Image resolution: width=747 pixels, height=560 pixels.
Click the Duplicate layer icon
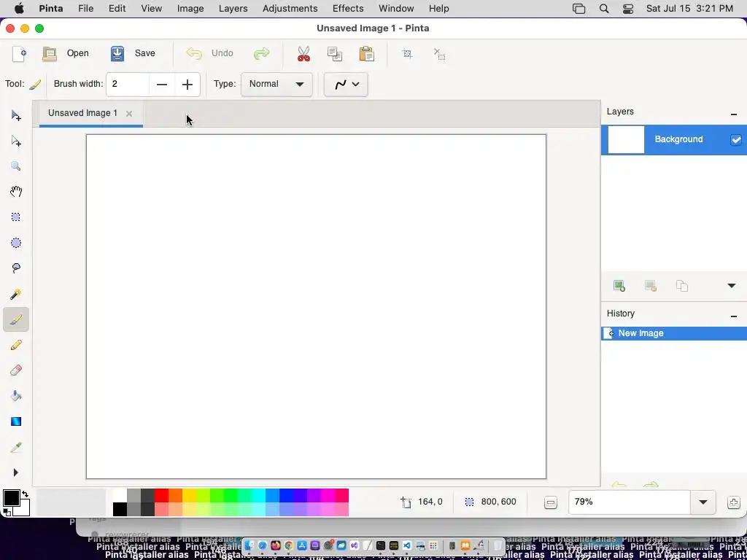(x=682, y=286)
